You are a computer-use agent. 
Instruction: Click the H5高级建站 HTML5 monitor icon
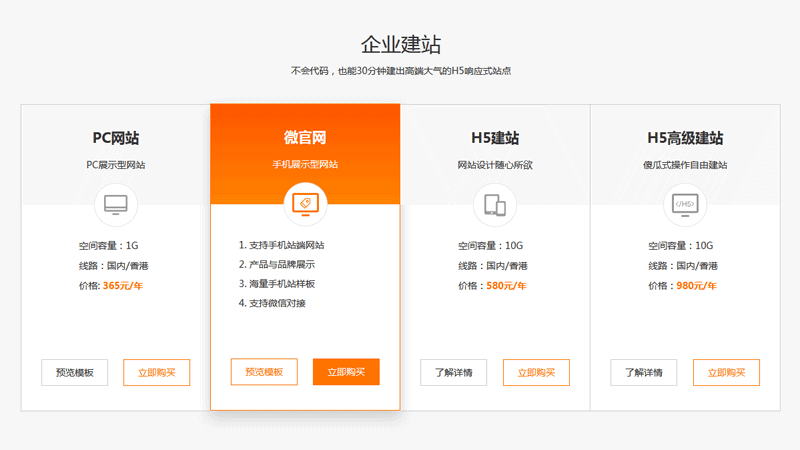point(685,204)
